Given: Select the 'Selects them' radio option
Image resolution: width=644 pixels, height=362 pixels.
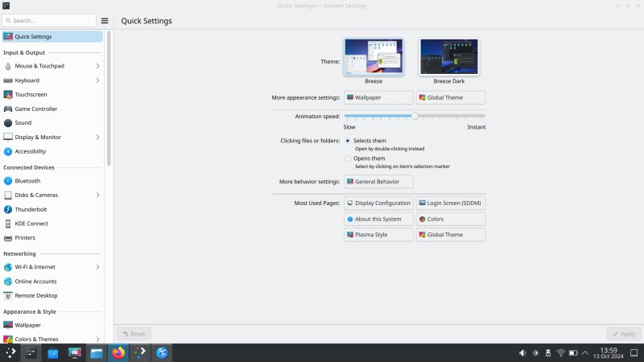Looking at the screenshot, I should click(348, 141).
